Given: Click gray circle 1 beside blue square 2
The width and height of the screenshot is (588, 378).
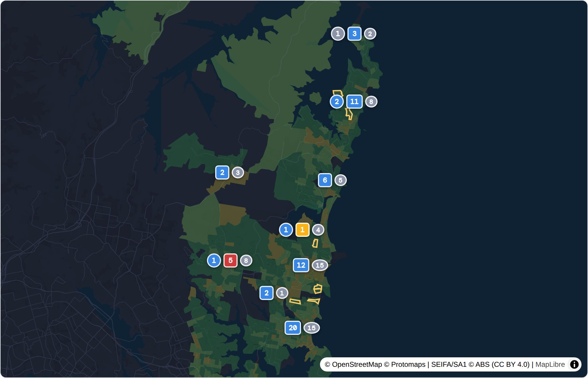Looking at the screenshot, I should [x=282, y=293].
